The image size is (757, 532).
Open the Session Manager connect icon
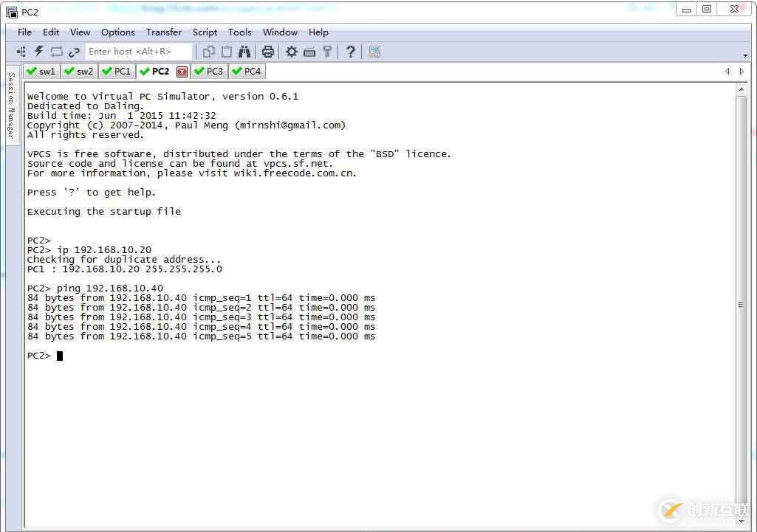(21, 52)
